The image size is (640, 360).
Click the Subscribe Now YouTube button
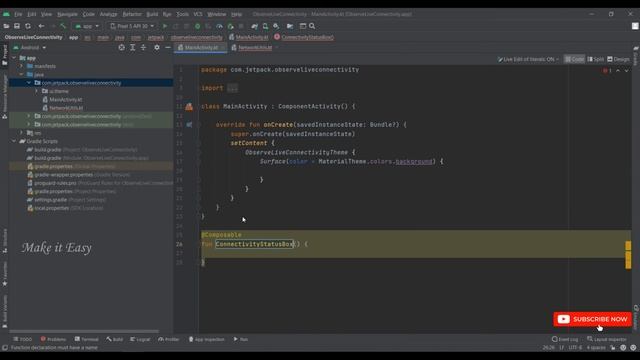tap(592, 319)
